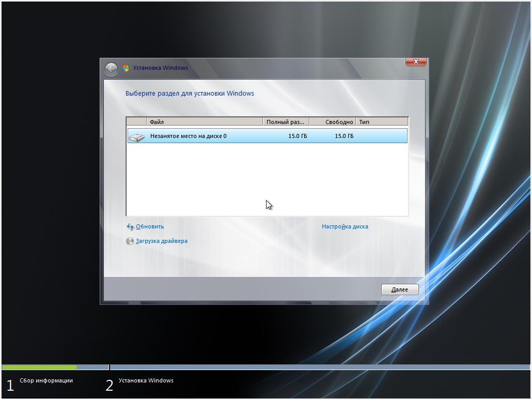
Task: Close the Установка Windows dialog
Action: (x=416, y=62)
